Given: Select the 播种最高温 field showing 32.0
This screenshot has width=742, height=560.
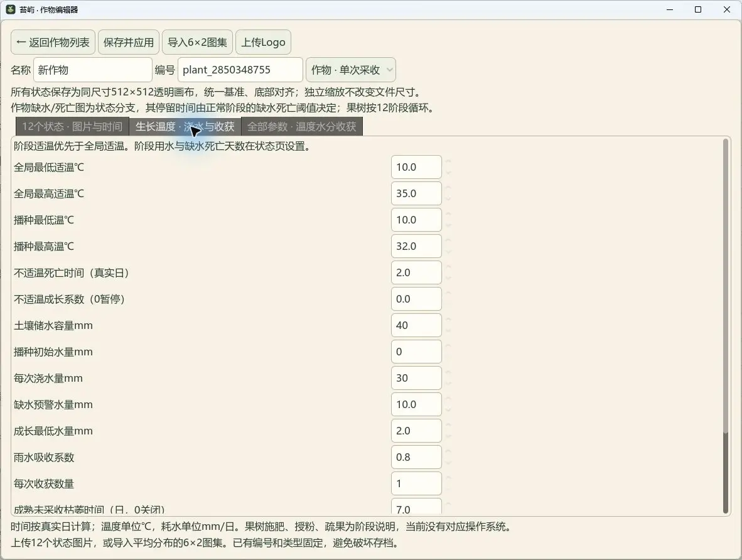Looking at the screenshot, I should click(416, 246).
